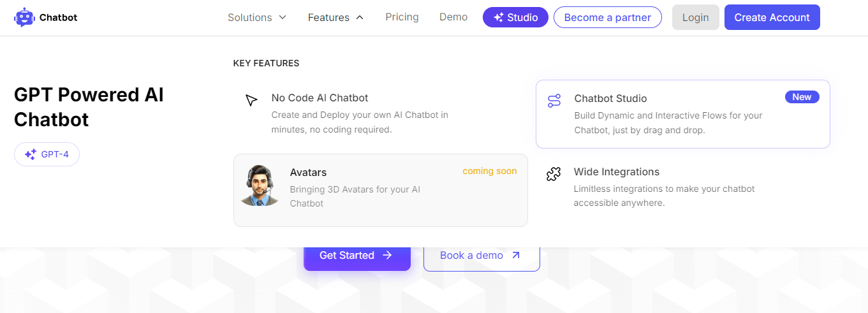Click the Create Account button

[772, 17]
